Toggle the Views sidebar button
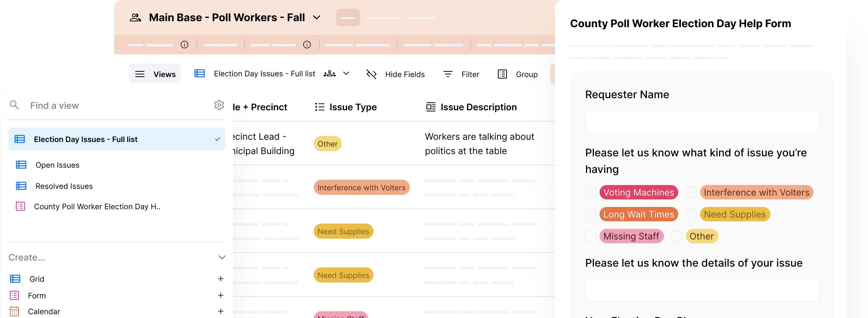 click(x=155, y=74)
